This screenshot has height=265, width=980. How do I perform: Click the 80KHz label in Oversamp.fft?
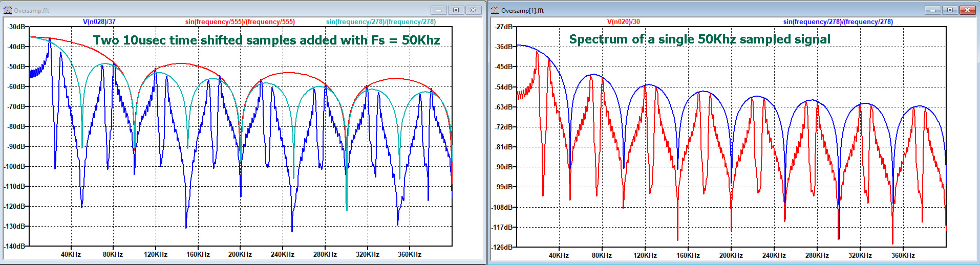pyautogui.click(x=113, y=254)
